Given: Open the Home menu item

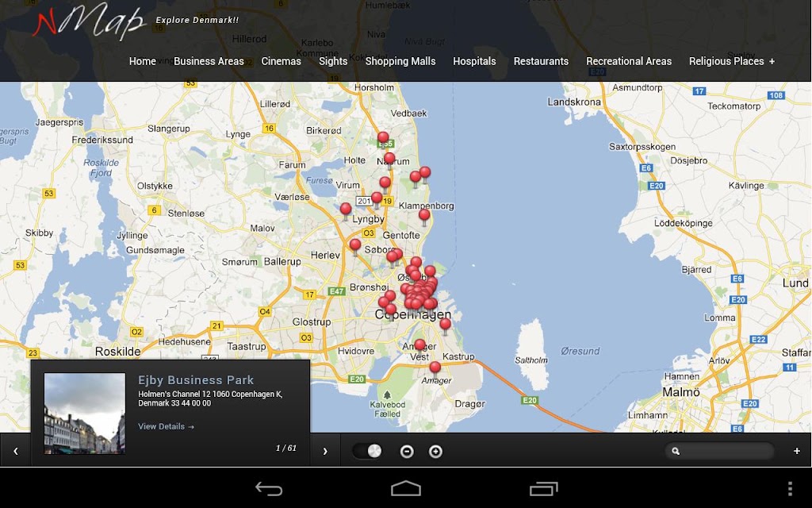Looking at the screenshot, I should click(x=143, y=61).
